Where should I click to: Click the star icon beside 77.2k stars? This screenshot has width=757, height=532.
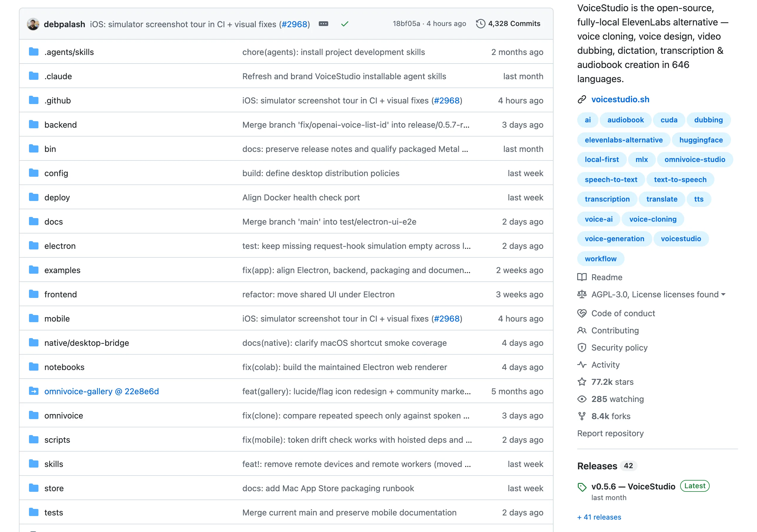click(582, 382)
